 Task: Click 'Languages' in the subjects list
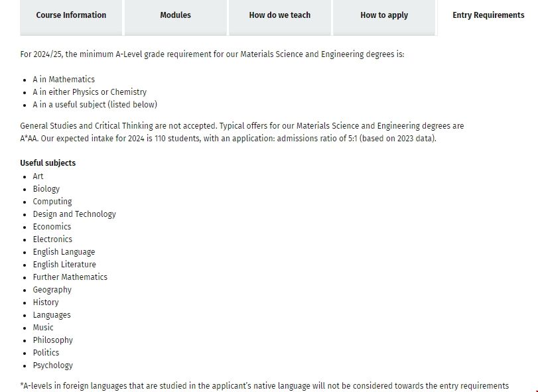(x=52, y=315)
